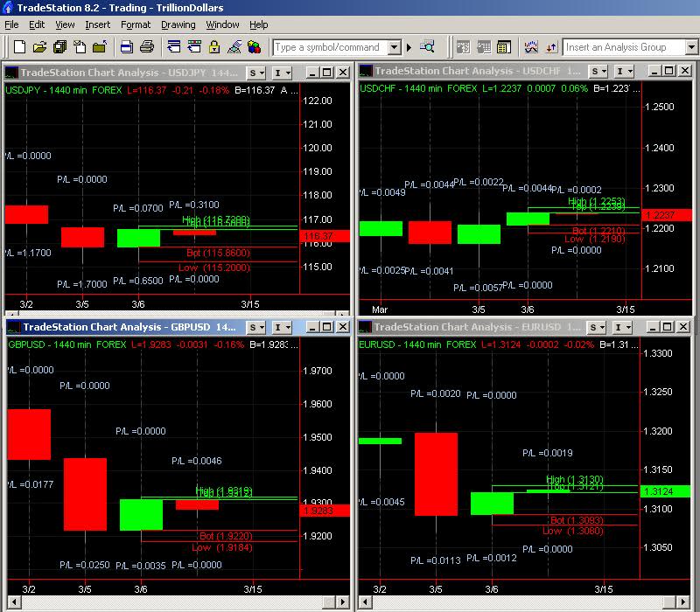Click the 1.3124 last price label on EURUSD
Image resolution: width=700 pixels, height=612 pixels.
(x=665, y=491)
